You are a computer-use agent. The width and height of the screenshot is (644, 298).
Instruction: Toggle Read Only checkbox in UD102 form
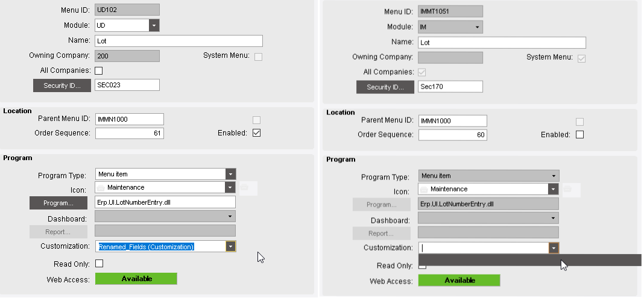(x=99, y=264)
